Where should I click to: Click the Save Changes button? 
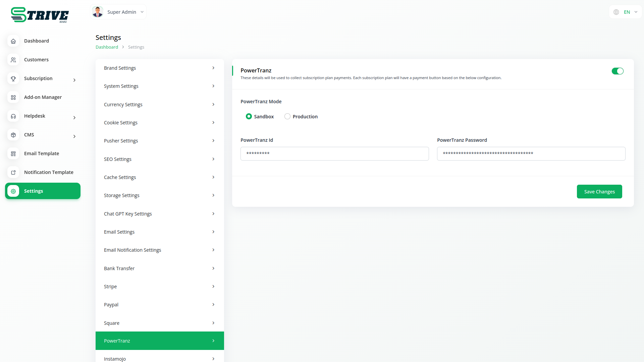[599, 192]
